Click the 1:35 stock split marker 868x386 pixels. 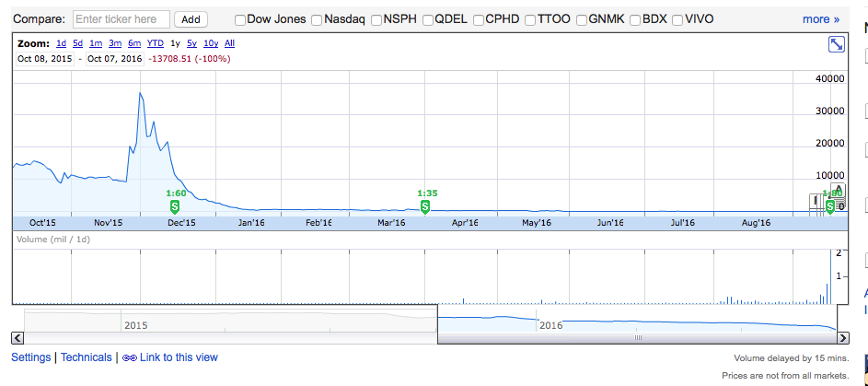(x=426, y=206)
